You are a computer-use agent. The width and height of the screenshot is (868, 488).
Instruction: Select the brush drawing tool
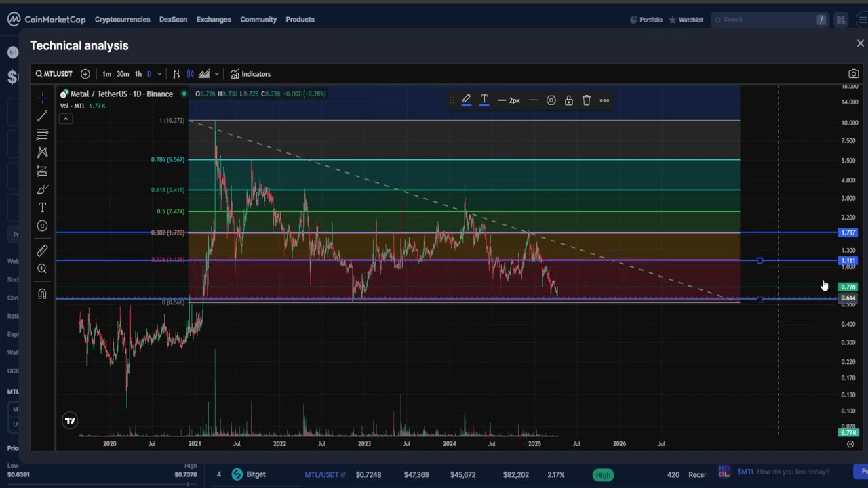[x=42, y=189]
